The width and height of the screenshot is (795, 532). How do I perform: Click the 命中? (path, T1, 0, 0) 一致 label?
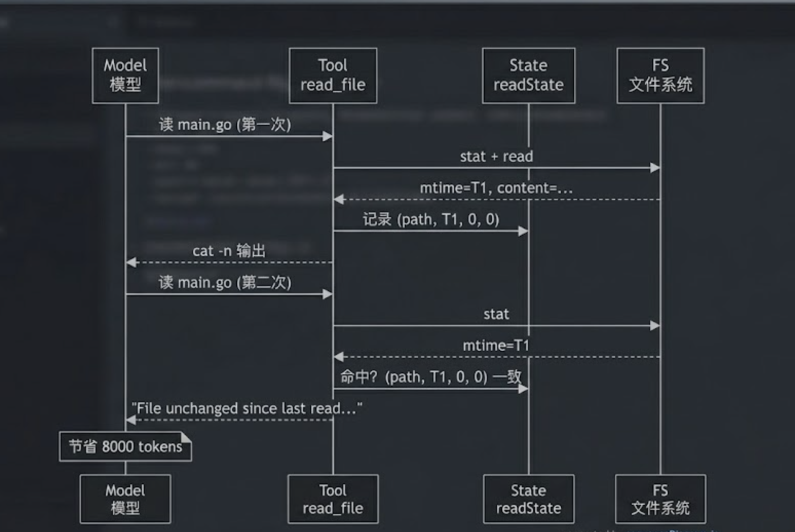[431, 377]
